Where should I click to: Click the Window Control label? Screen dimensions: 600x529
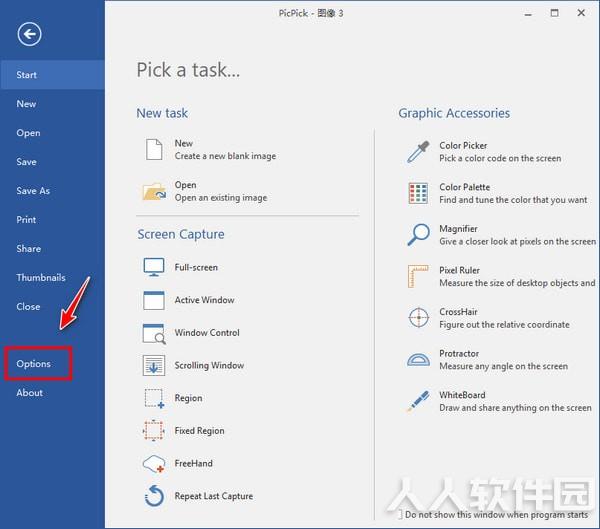click(x=207, y=333)
